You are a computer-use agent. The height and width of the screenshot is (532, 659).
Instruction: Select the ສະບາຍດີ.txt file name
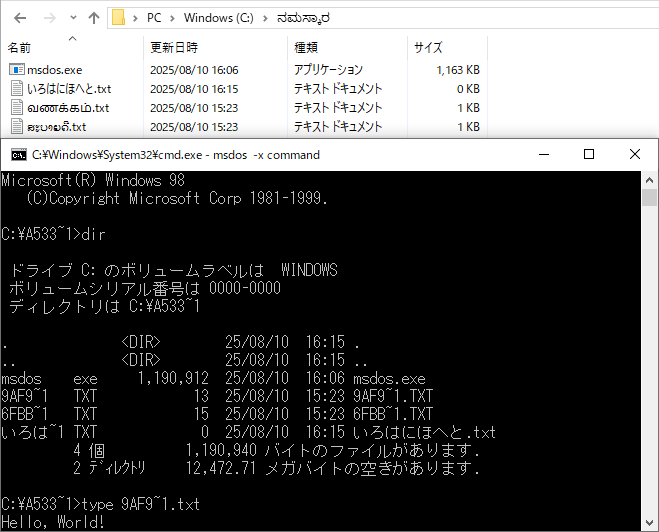pos(56,127)
